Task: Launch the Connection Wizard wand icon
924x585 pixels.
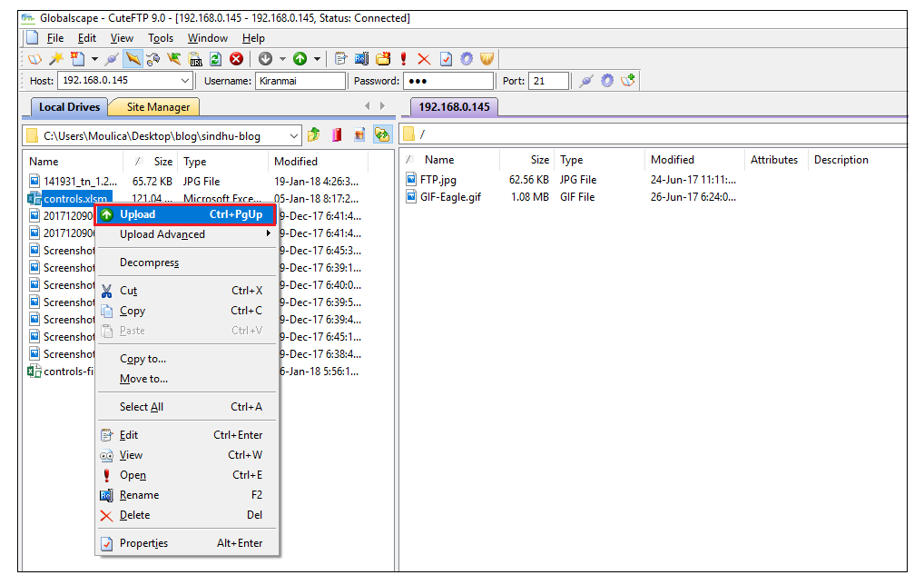Action: click(56, 59)
